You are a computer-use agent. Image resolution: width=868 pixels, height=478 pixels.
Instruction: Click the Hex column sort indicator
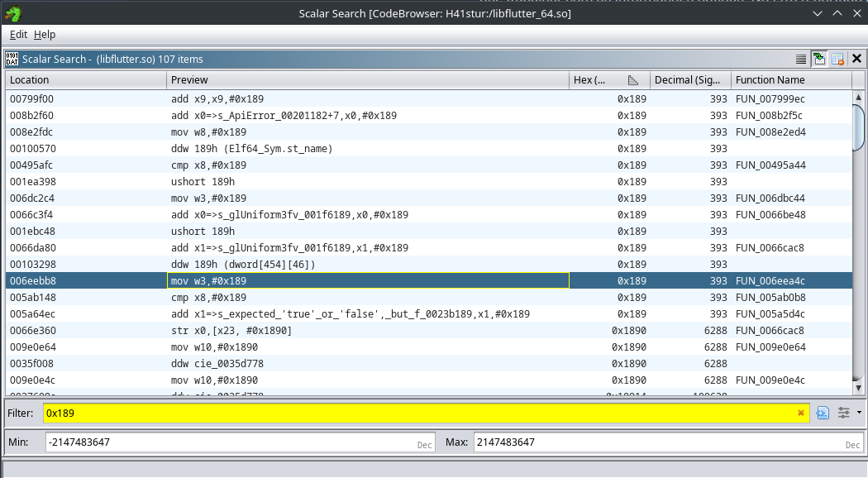point(633,80)
